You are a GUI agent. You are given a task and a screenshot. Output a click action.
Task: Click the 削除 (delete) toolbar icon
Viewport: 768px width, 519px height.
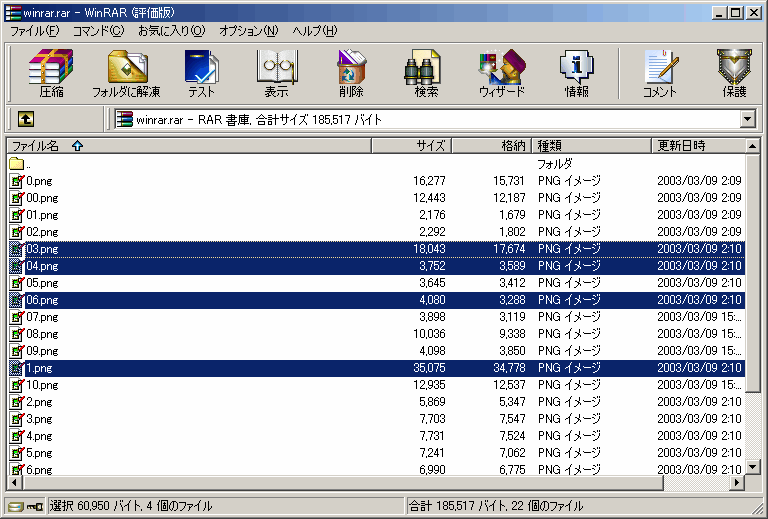point(351,73)
